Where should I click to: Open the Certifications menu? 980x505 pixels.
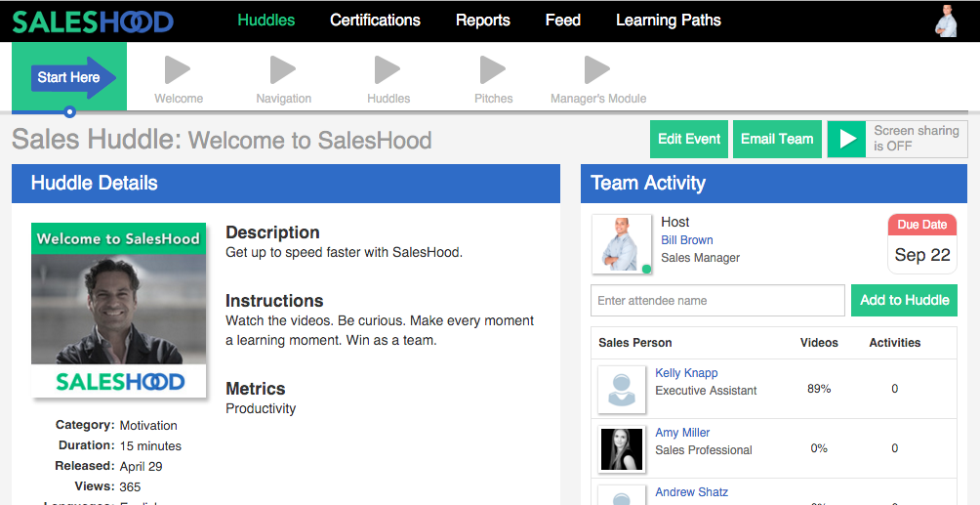[x=375, y=21]
